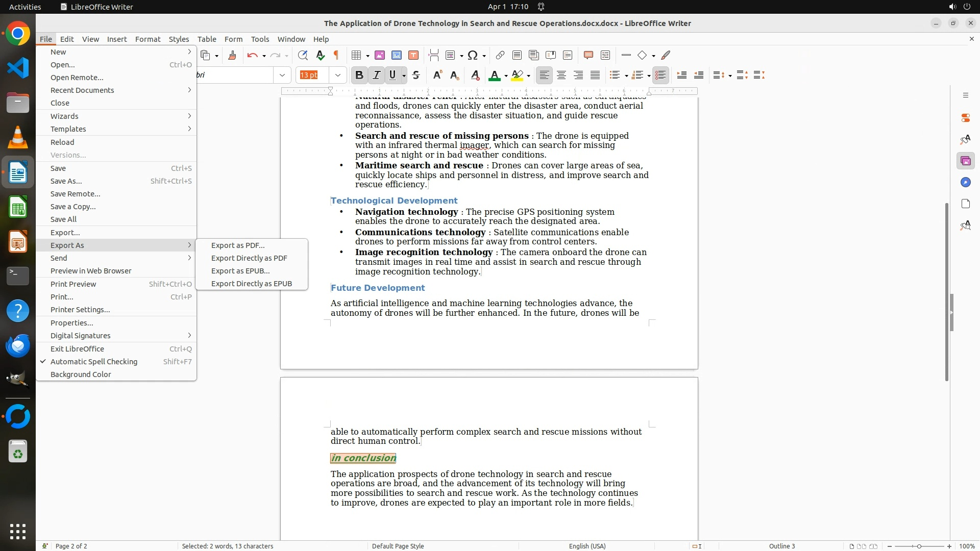Click the zoom slider in status bar
This screenshot has height=551, width=980.
pos(919,546)
